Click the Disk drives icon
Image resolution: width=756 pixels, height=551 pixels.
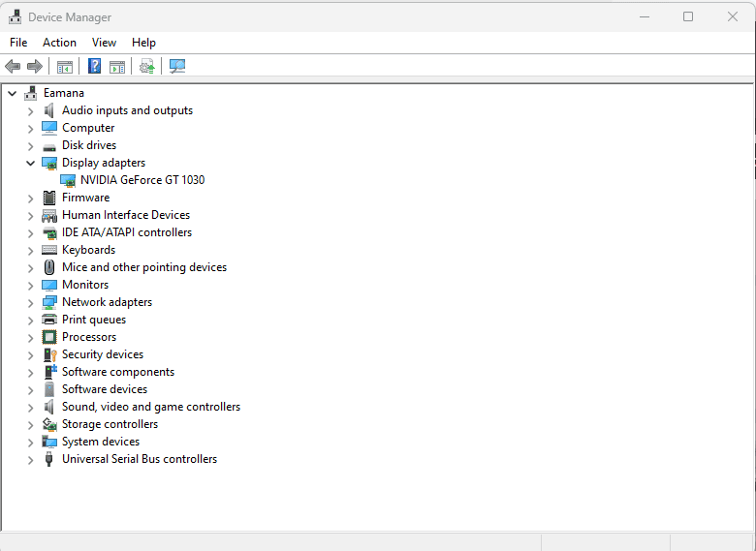(x=49, y=147)
